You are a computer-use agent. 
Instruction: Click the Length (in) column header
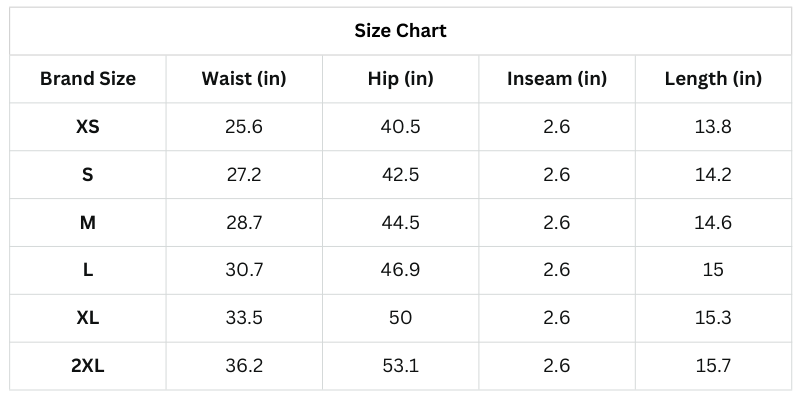(713, 79)
